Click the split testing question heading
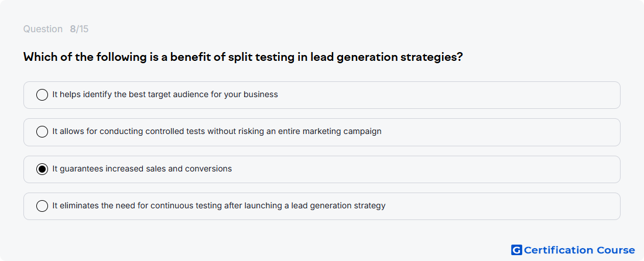Viewport: 644px width, 261px height. click(x=243, y=57)
